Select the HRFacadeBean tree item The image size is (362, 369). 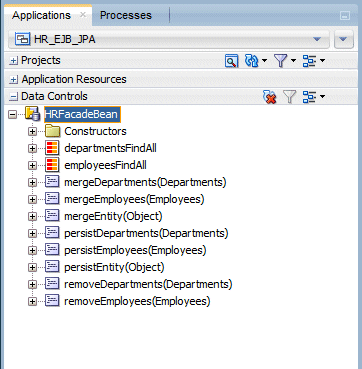point(82,114)
